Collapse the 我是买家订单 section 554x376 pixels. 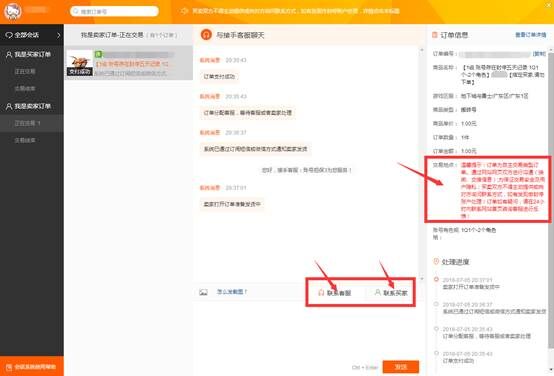(x=32, y=54)
